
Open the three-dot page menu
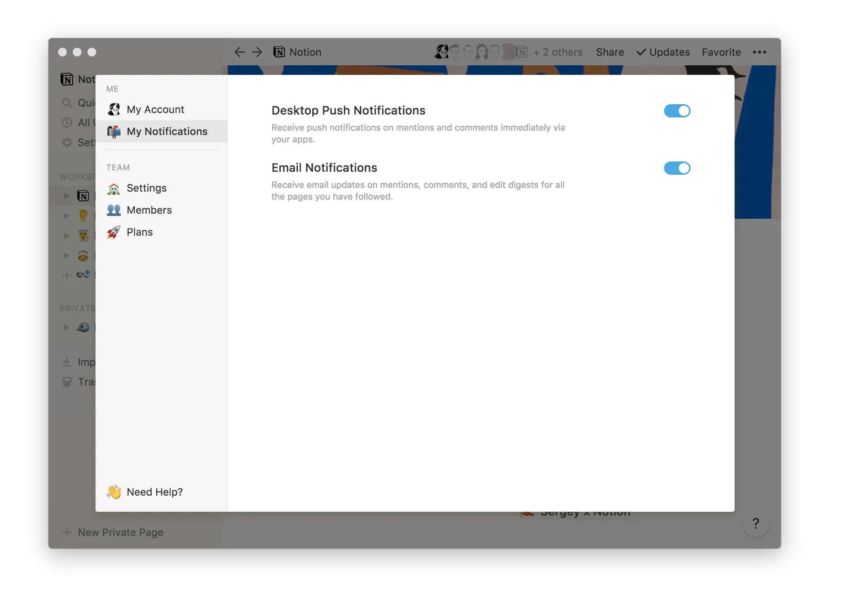click(759, 52)
